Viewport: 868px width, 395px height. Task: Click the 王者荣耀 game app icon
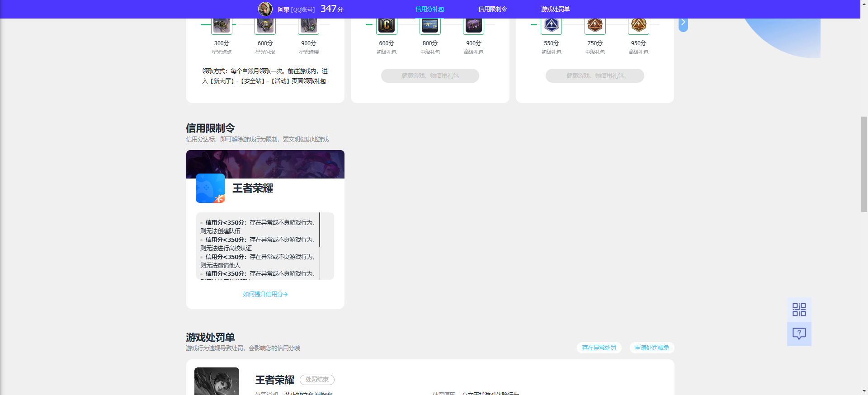tap(210, 188)
